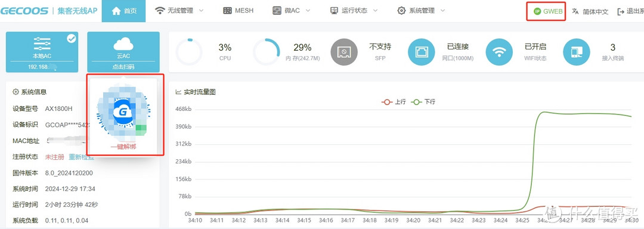Screen dimensions: 644x229
Task: Open the 运行状态 menu
Action: tap(354, 11)
